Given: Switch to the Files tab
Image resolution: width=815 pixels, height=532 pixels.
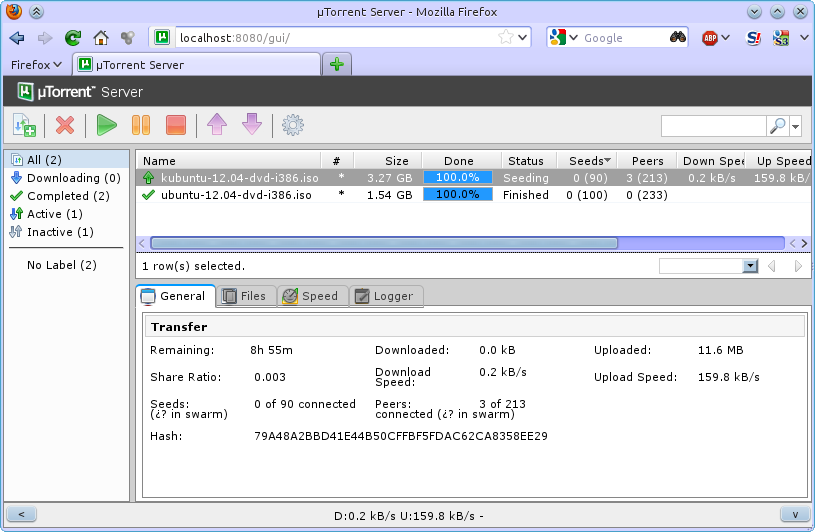Looking at the screenshot, I should pyautogui.click(x=246, y=296).
